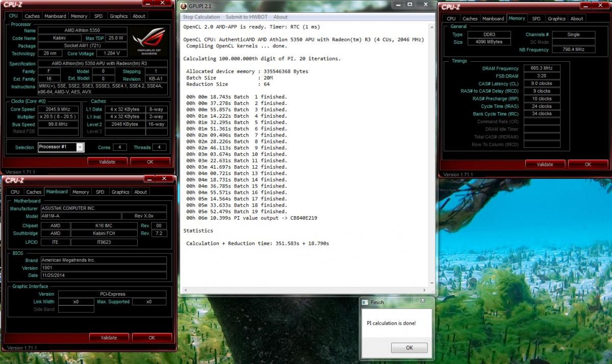Open Mainboard tab in top-left CPU-Z window
Image resolution: width=612 pixels, height=364 pixels.
click(x=55, y=16)
